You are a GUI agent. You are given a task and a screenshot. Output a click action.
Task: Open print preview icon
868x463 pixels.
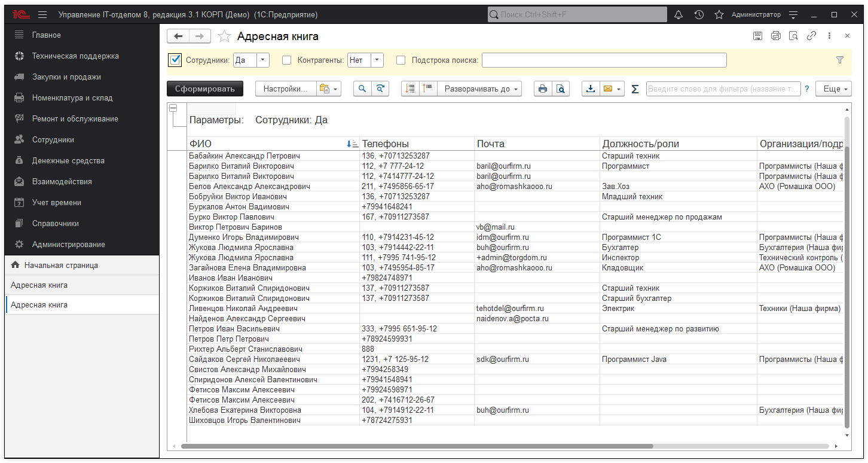pyautogui.click(x=560, y=89)
